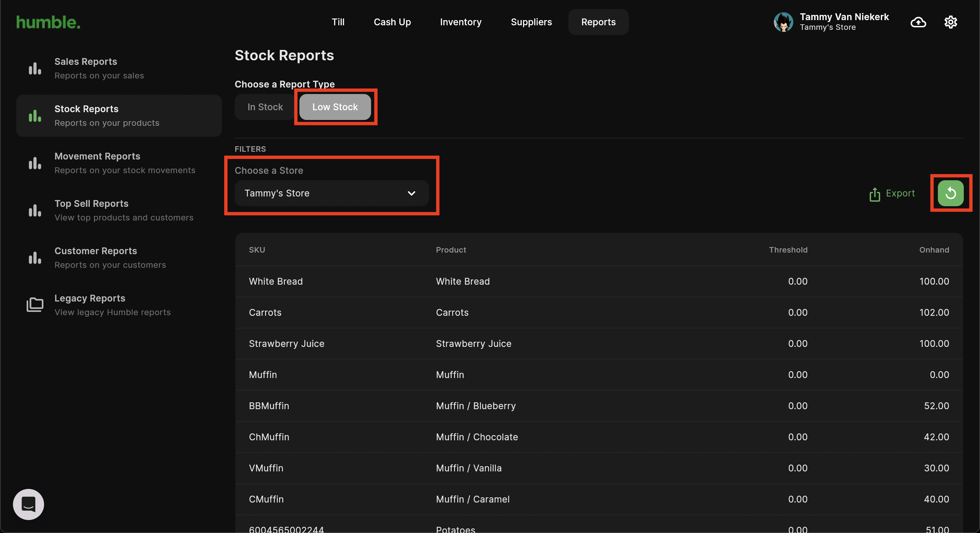980x533 pixels.
Task: Click the Muffin / Caramel product cell
Action: tap(472, 499)
